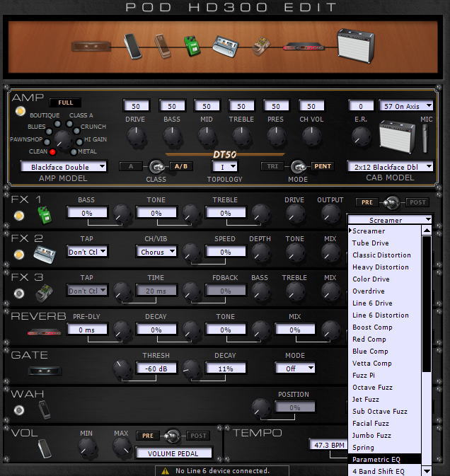Flip the CLASS A to A/B switch
This screenshot has height=476, width=450.
156,167
